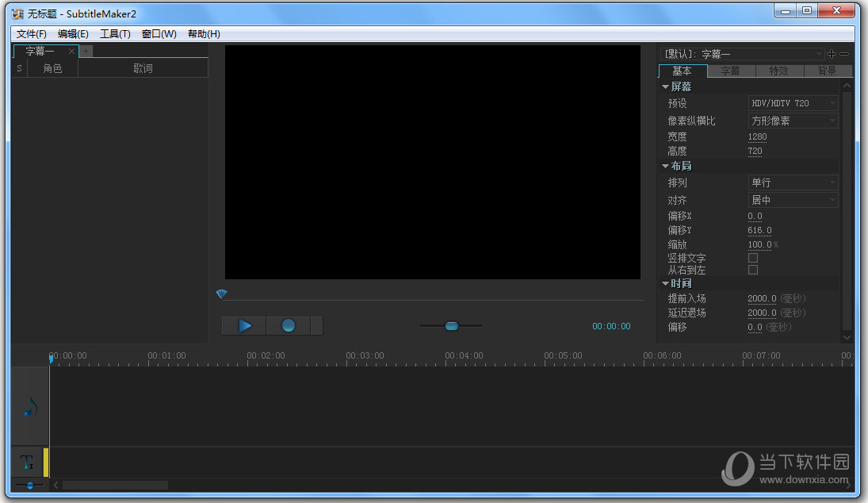Viewport: 868px width, 503px height.
Task: Click the 高度 value 720
Action: [755, 151]
